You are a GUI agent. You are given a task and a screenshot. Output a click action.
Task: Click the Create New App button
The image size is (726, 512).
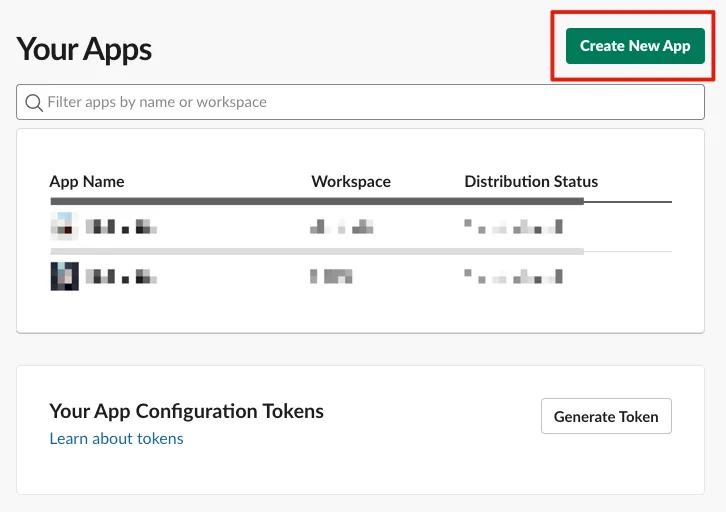click(635, 46)
